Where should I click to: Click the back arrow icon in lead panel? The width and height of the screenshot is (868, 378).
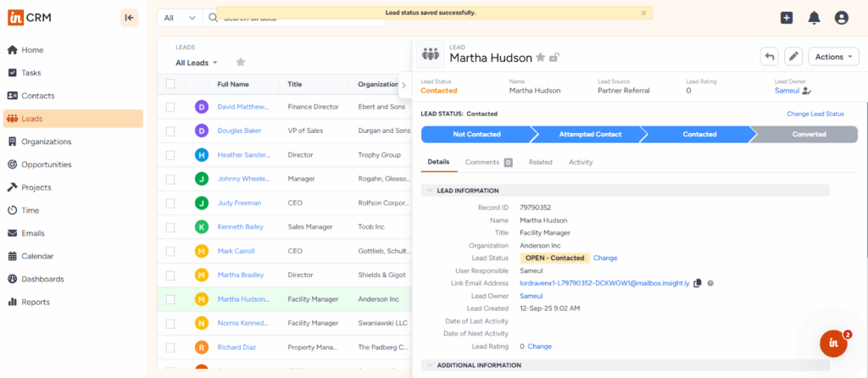tap(769, 57)
